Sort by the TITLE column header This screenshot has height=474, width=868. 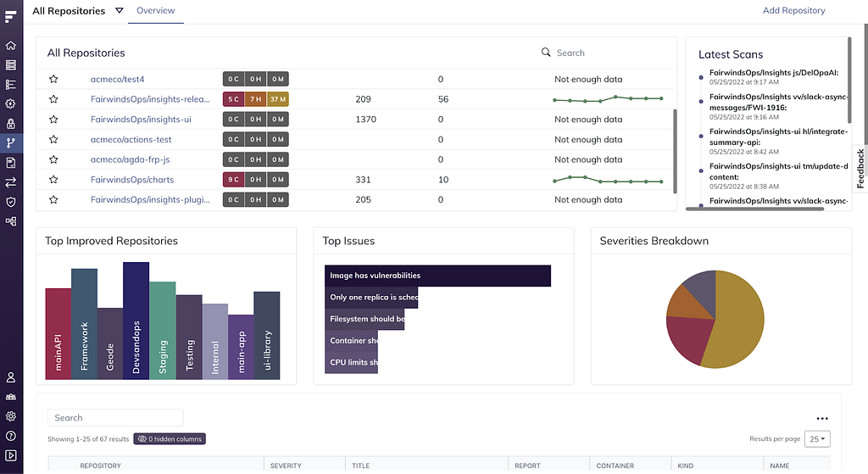coord(360,466)
